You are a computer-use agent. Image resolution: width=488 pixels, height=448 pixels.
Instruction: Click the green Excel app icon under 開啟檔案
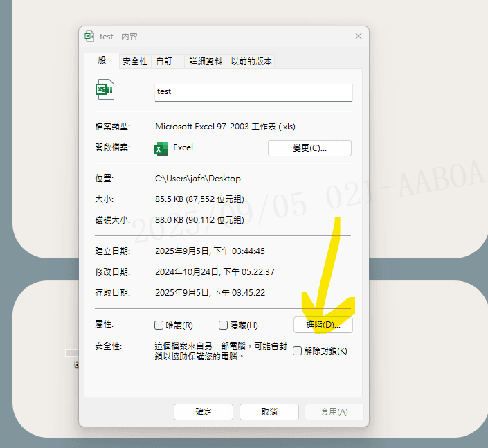pyautogui.click(x=161, y=148)
